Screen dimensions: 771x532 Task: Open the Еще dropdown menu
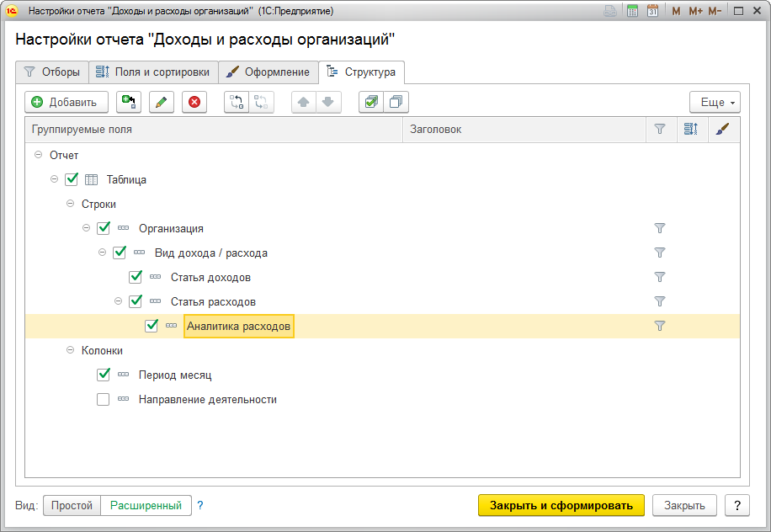click(715, 102)
